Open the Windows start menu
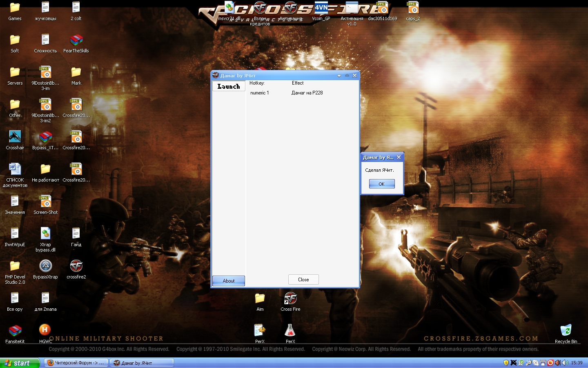 coord(20,363)
